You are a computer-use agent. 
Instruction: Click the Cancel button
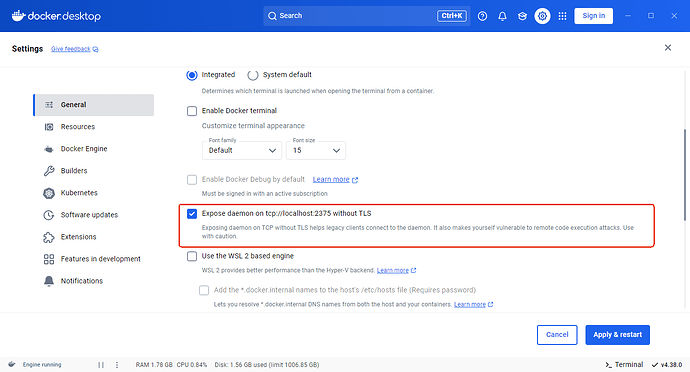click(557, 335)
